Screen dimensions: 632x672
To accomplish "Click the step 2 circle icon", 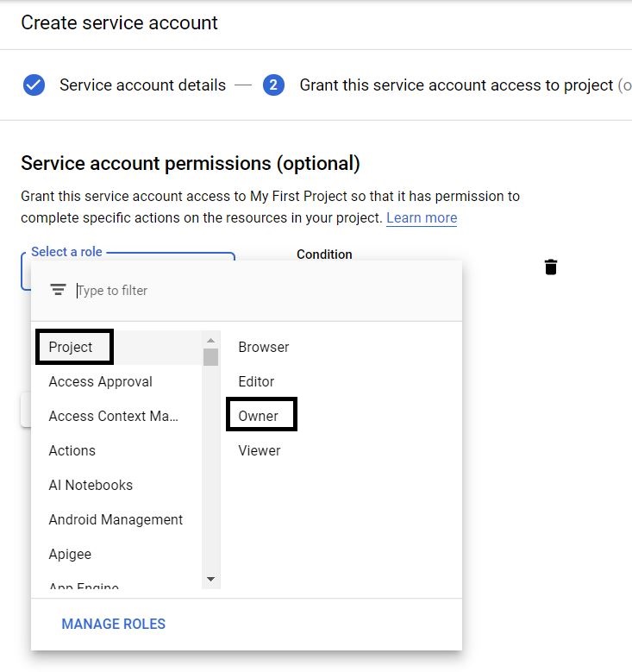I will point(273,85).
